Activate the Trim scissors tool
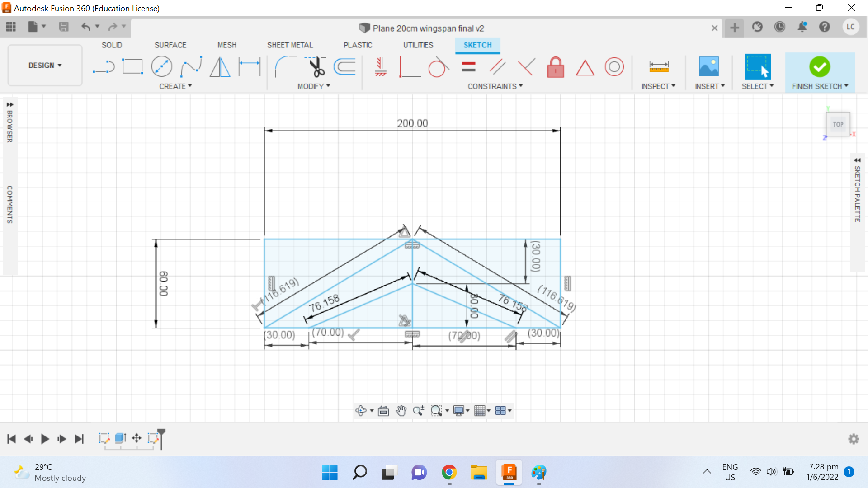The width and height of the screenshot is (868, 488). click(x=316, y=67)
